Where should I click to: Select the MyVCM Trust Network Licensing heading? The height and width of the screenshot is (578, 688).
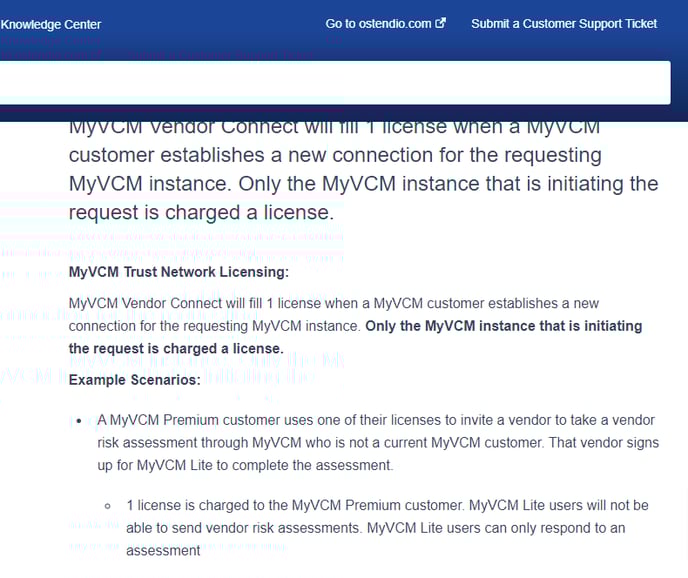[x=179, y=272]
